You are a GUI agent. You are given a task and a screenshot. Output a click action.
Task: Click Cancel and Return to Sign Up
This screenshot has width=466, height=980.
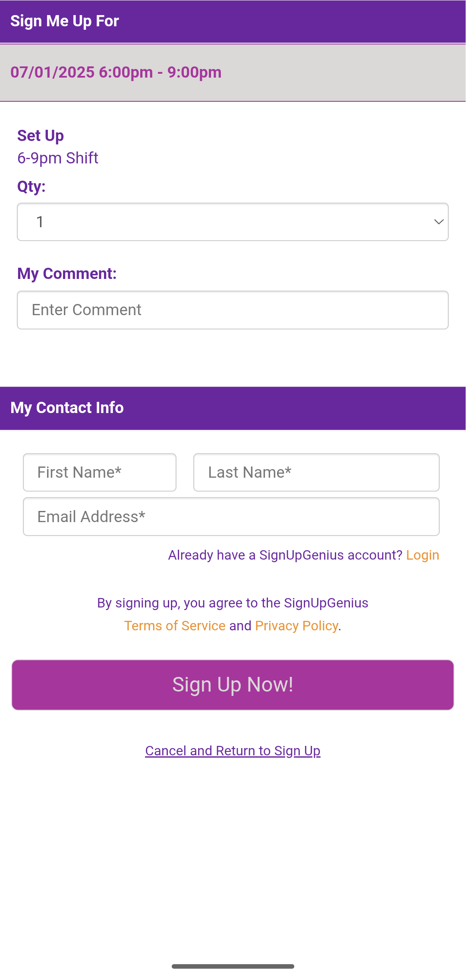[233, 751]
